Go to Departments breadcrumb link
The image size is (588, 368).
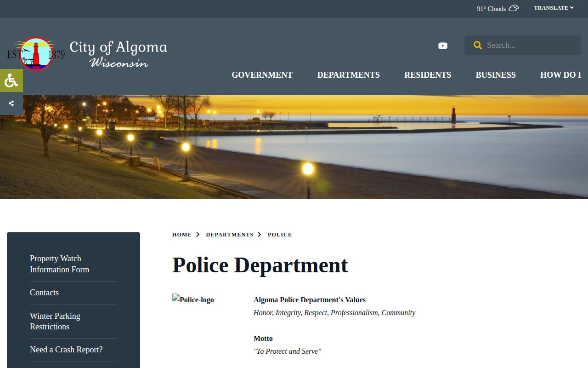(x=230, y=235)
